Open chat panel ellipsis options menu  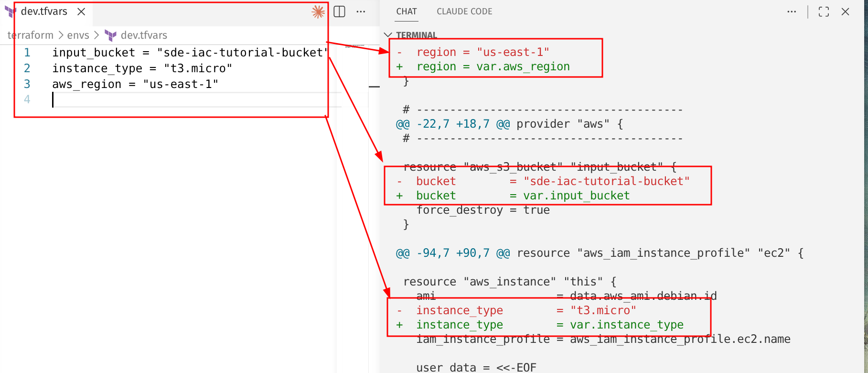[x=792, y=11]
